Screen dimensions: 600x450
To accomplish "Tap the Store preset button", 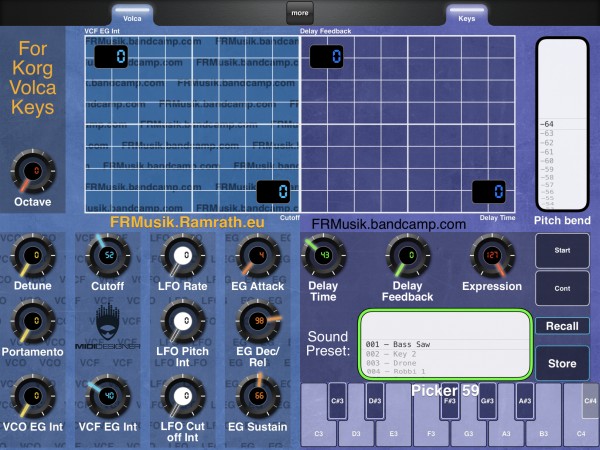I will (562, 363).
